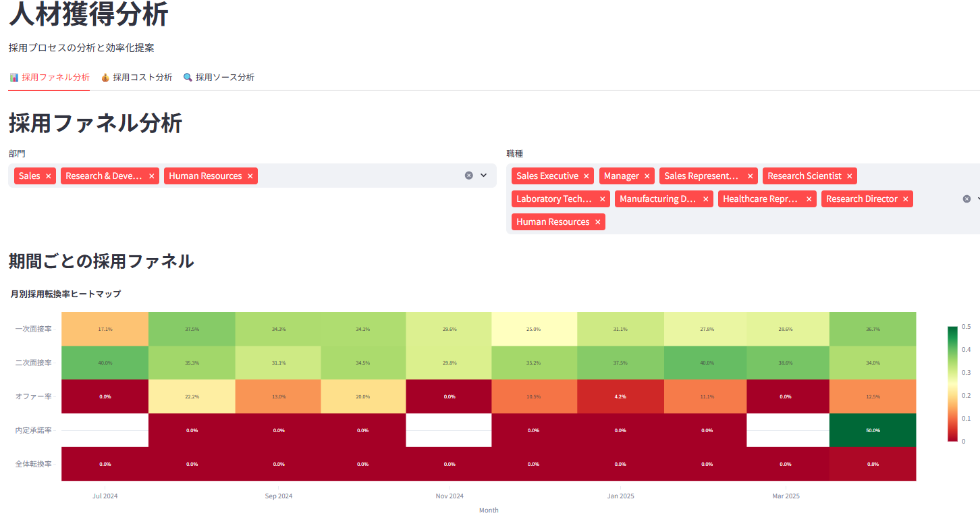This screenshot has height=524, width=980.
Task: Remove the Research Scientist job tag
Action: click(x=850, y=176)
